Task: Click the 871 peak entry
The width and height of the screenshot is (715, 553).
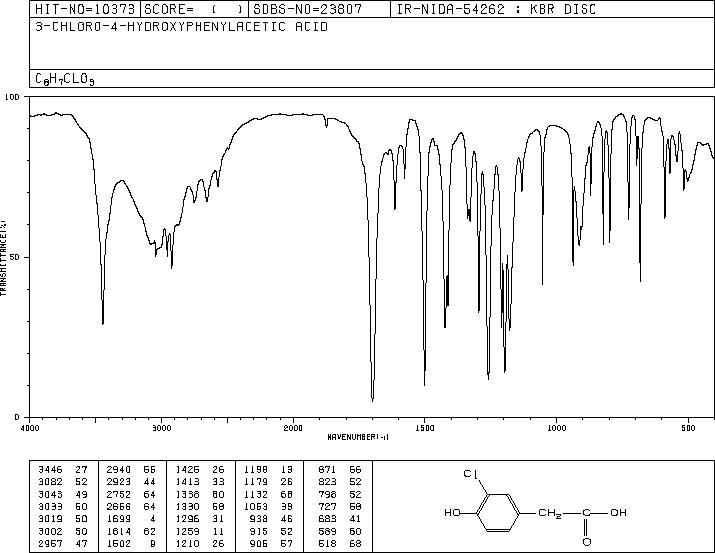Action: click(340, 469)
